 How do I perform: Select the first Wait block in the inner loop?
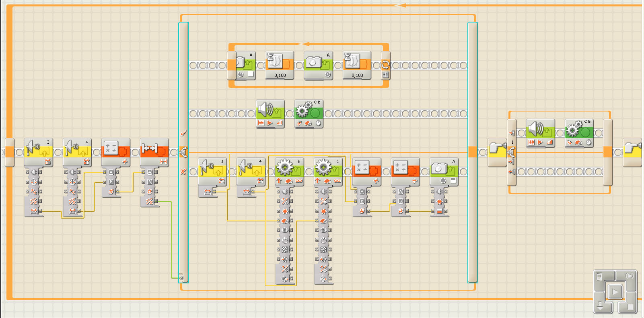pyautogui.click(x=280, y=65)
